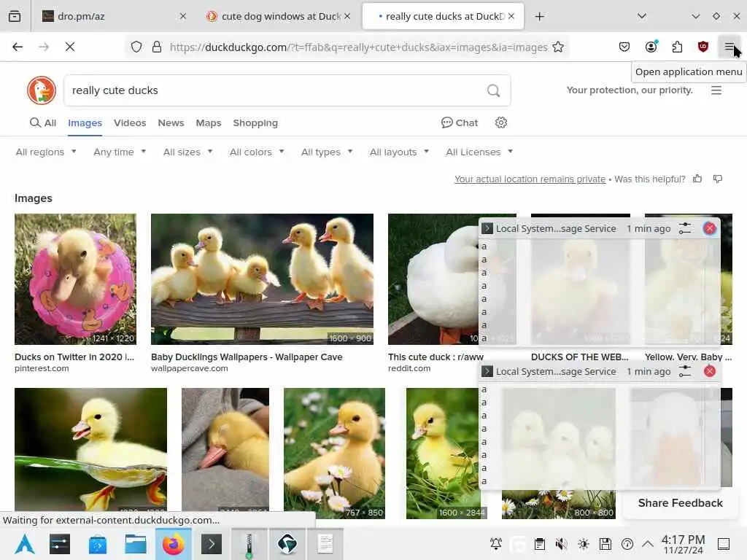The image size is (747, 560).
Task: Open Firefox account icon in toolbar
Action: tap(651, 47)
